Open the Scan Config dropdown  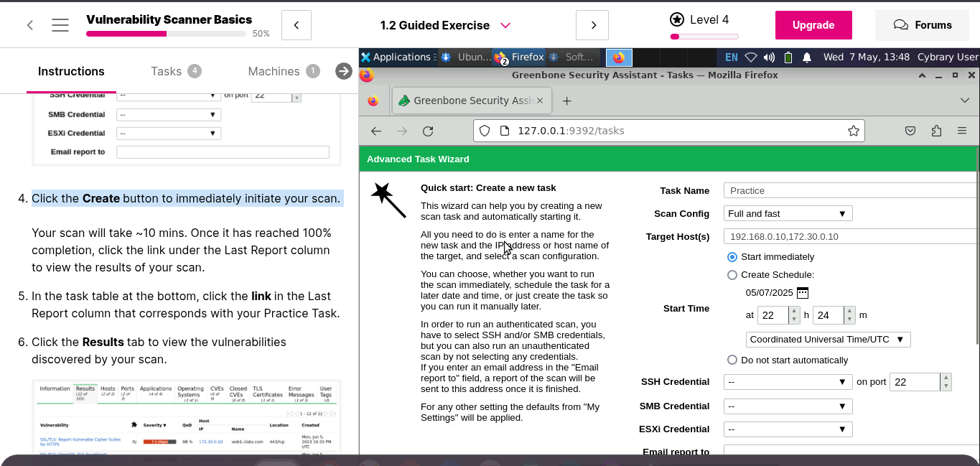(x=788, y=213)
